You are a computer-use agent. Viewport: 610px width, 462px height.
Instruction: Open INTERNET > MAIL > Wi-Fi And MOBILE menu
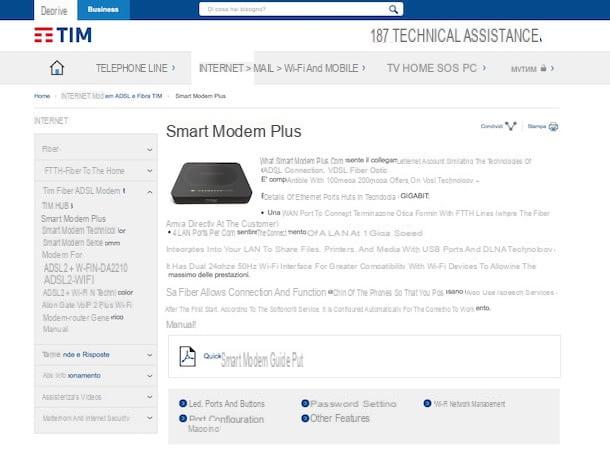282,68
